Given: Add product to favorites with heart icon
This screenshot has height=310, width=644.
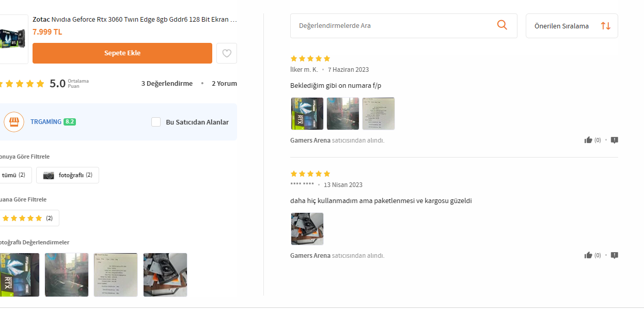Looking at the screenshot, I should 227,53.
